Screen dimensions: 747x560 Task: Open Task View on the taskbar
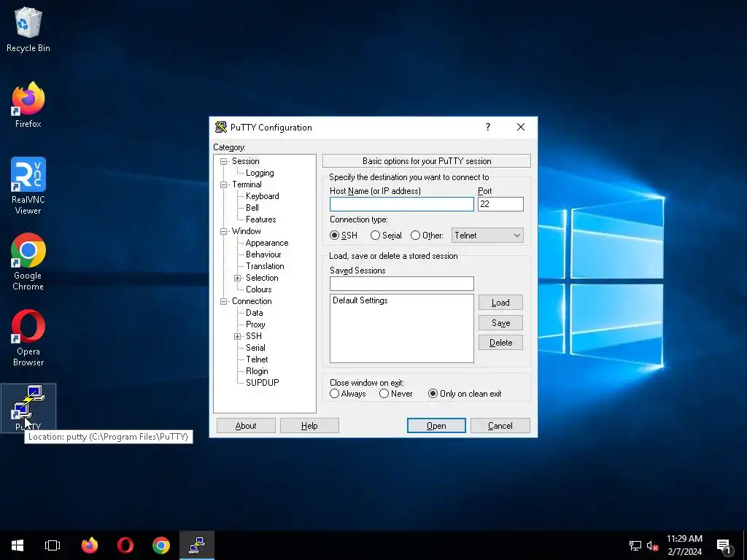(53, 545)
